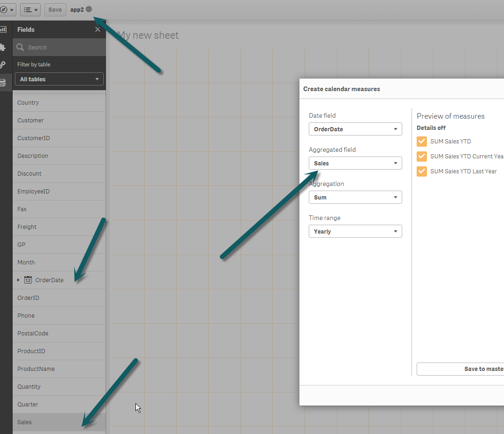Select the Fields database icon in the sidebar

(3, 83)
